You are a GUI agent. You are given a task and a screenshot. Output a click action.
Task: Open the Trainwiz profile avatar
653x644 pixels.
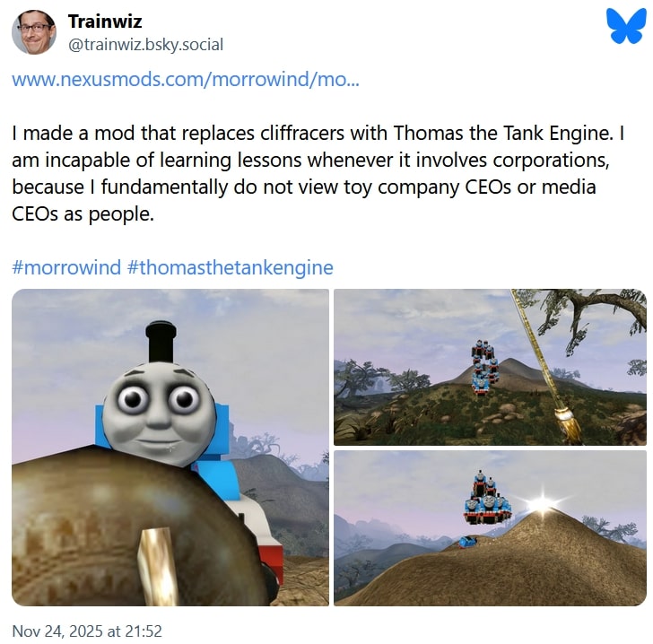pos(34,32)
